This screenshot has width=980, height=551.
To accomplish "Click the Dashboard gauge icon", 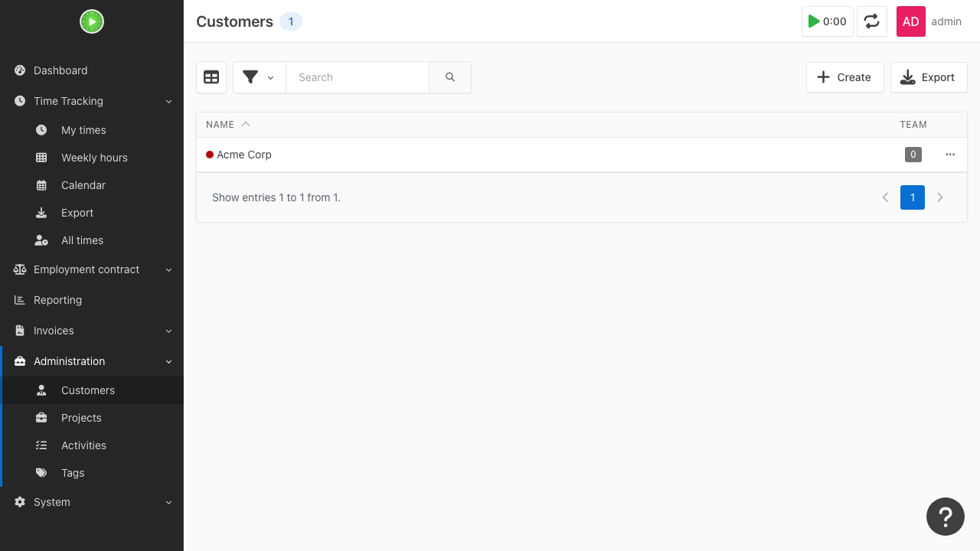I will pyautogui.click(x=20, y=70).
